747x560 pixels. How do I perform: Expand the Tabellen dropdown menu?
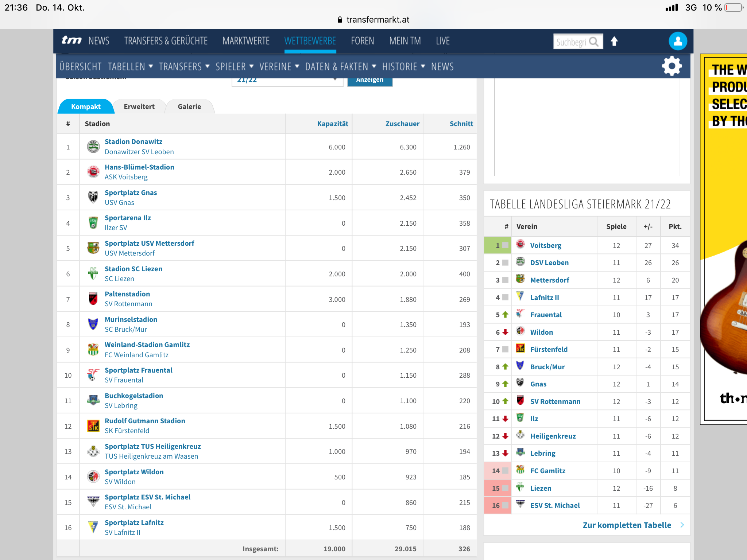tap(130, 66)
